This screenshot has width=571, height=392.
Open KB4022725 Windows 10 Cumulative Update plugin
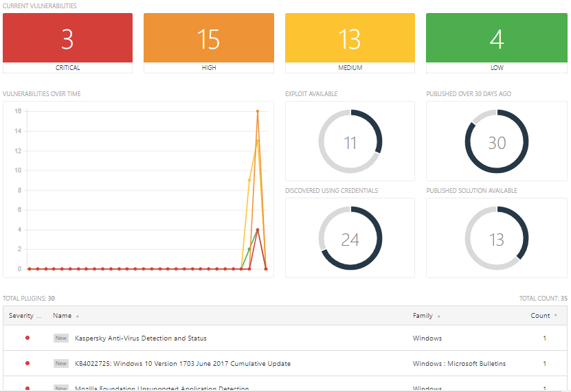point(182,364)
